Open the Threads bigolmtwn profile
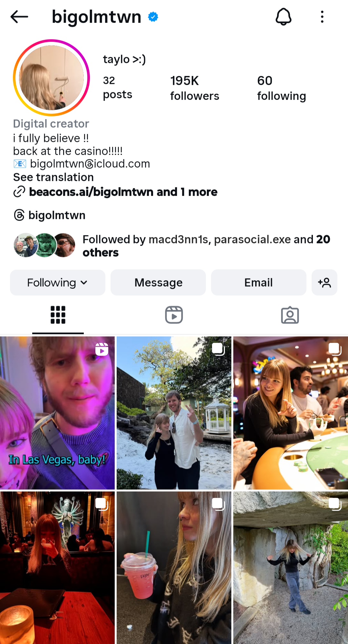The width and height of the screenshot is (348, 644). [x=50, y=215]
